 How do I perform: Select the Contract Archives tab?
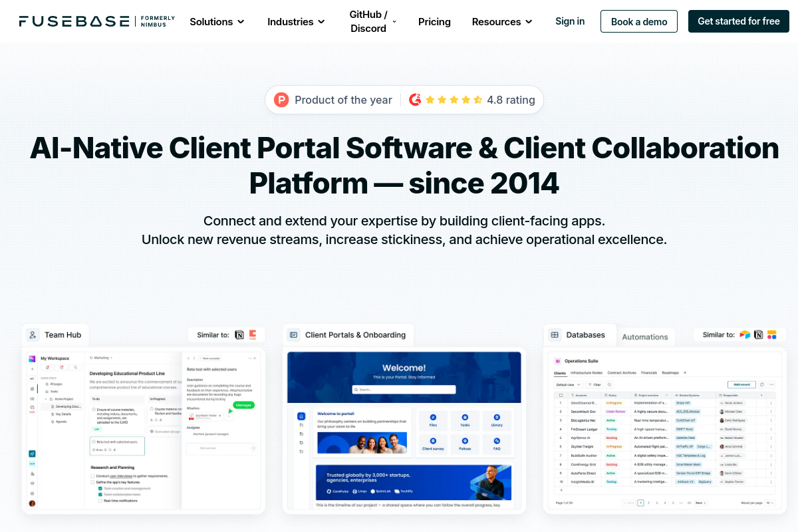pos(622,372)
